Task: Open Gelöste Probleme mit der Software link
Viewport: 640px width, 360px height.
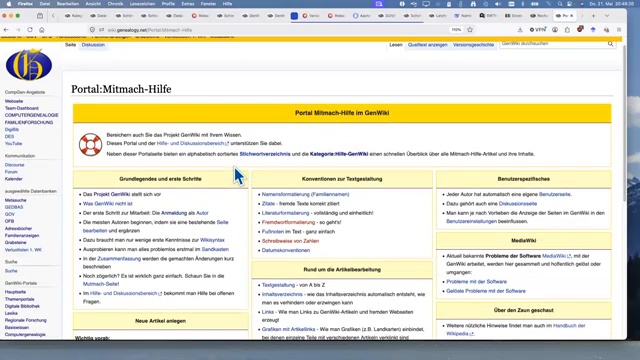Action: pyautogui.click(x=486, y=291)
